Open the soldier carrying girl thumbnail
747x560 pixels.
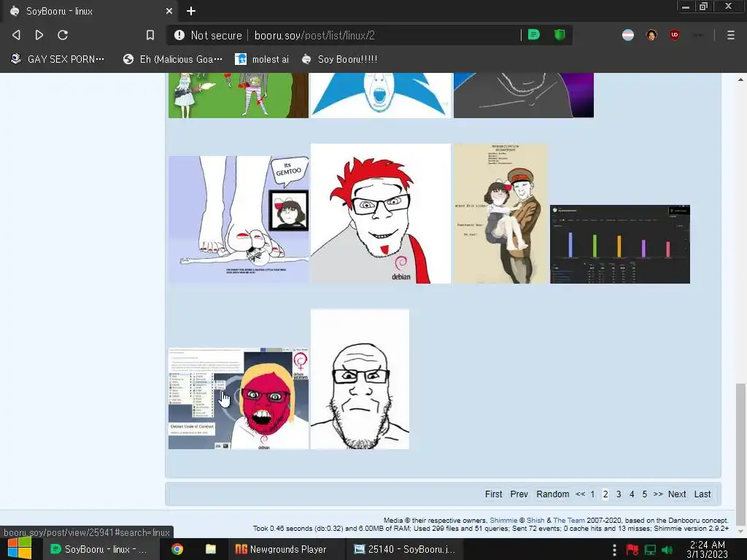coord(500,214)
